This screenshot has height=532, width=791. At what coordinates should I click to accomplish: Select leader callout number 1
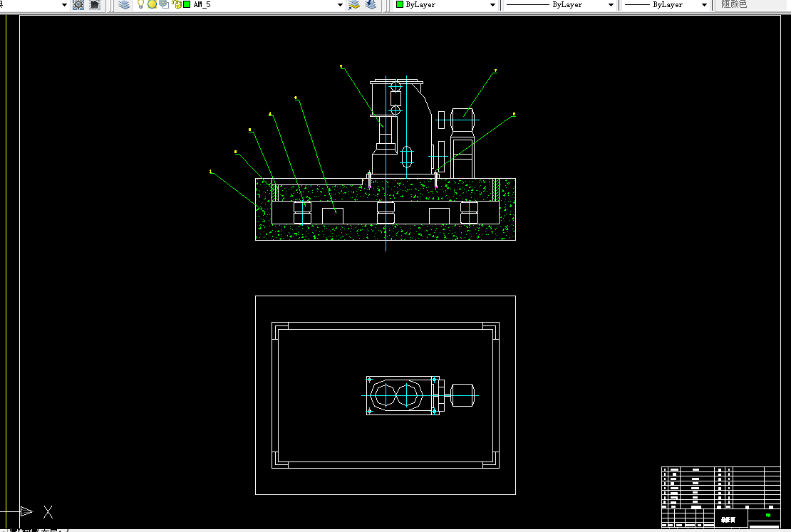coord(211,172)
